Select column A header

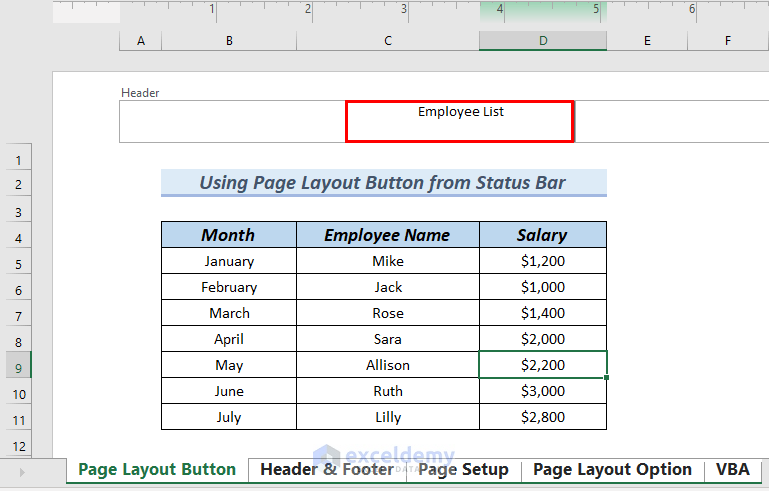click(x=141, y=41)
